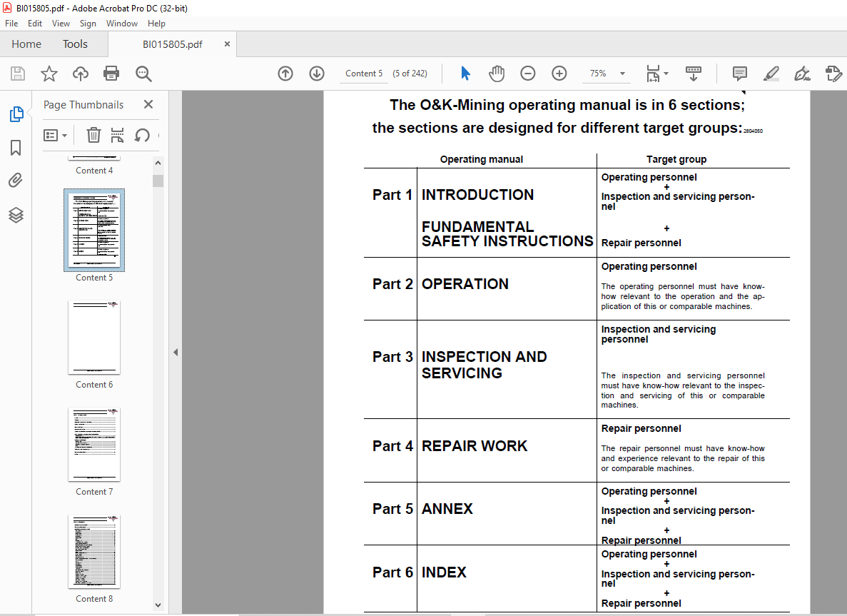Image resolution: width=847 pixels, height=616 pixels.
Task: Click the 'OPERATION' table cell text
Action: (465, 283)
